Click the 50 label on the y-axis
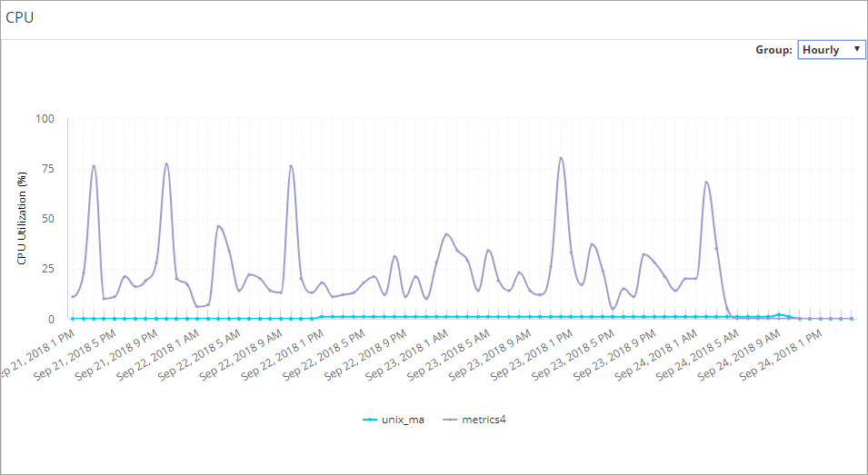 [x=48, y=219]
